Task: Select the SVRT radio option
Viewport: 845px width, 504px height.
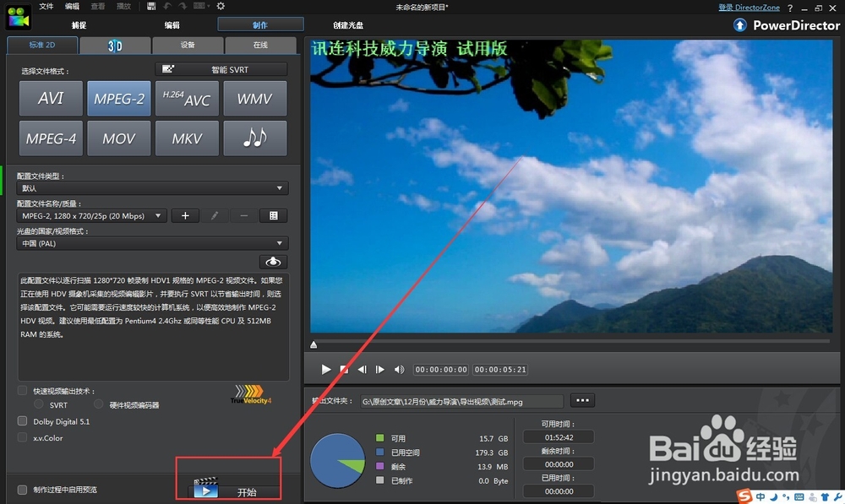Action: tap(38, 404)
